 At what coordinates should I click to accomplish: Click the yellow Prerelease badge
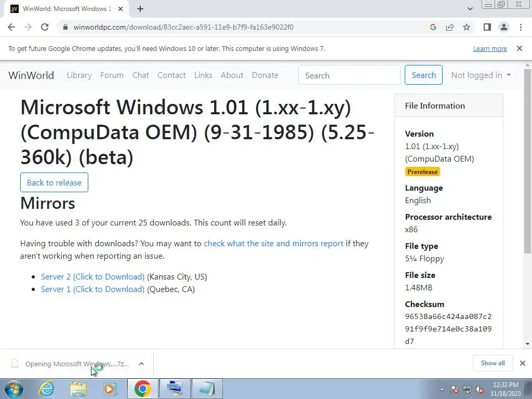[422, 171]
